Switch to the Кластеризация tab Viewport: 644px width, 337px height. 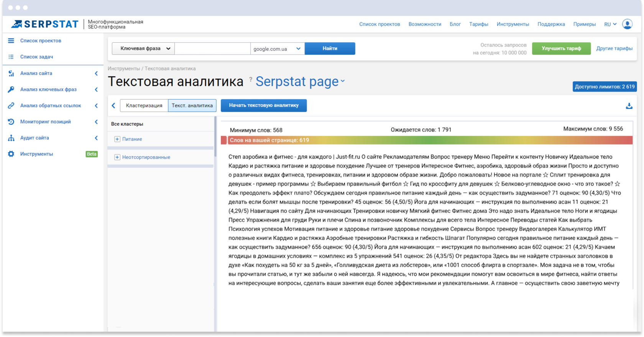pos(144,106)
